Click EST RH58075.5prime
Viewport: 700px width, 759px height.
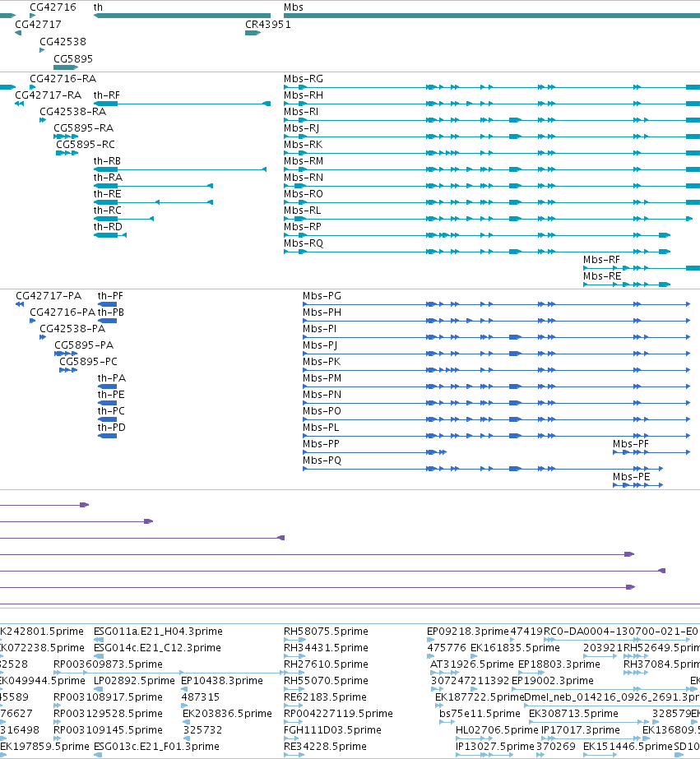pyautogui.click(x=326, y=632)
